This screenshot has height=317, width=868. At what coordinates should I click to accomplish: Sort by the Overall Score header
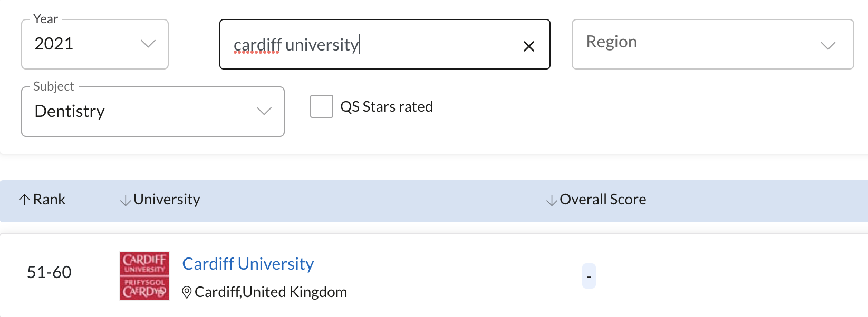pos(603,200)
